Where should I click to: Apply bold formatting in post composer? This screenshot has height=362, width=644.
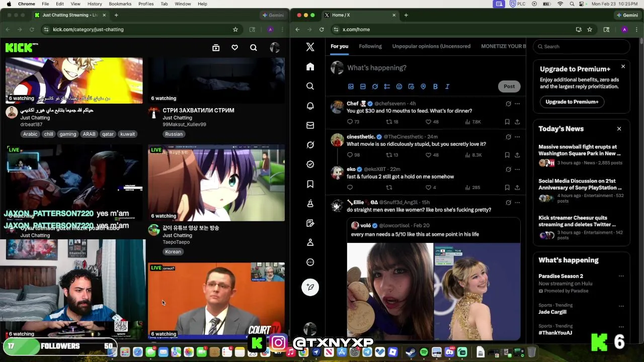tap(435, 86)
